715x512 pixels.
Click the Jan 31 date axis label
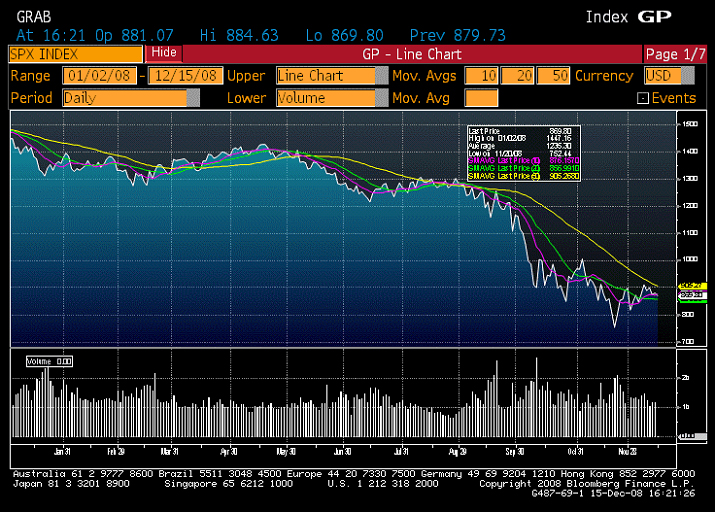coord(62,452)
